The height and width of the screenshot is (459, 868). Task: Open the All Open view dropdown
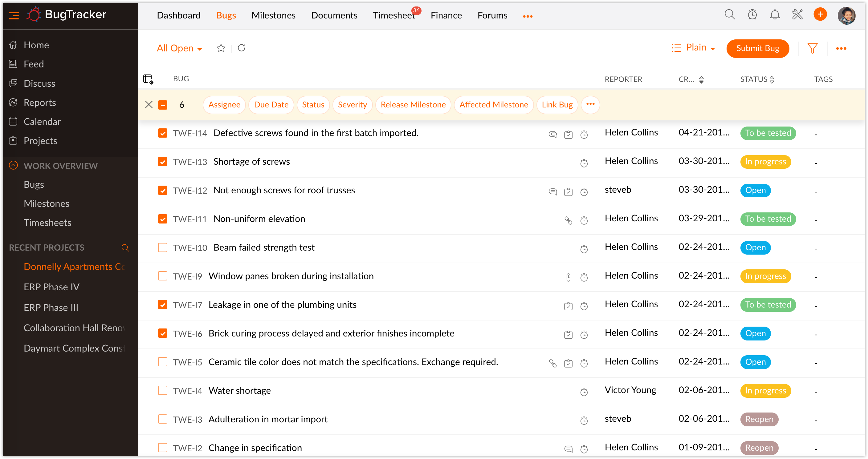tap(179, 48)
